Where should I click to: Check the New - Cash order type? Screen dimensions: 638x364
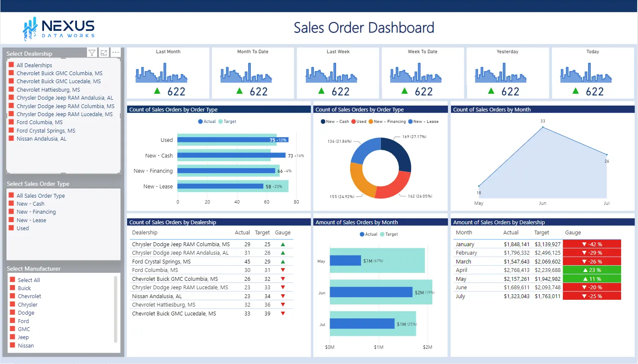pyautogui.click(x=11, y=203)
